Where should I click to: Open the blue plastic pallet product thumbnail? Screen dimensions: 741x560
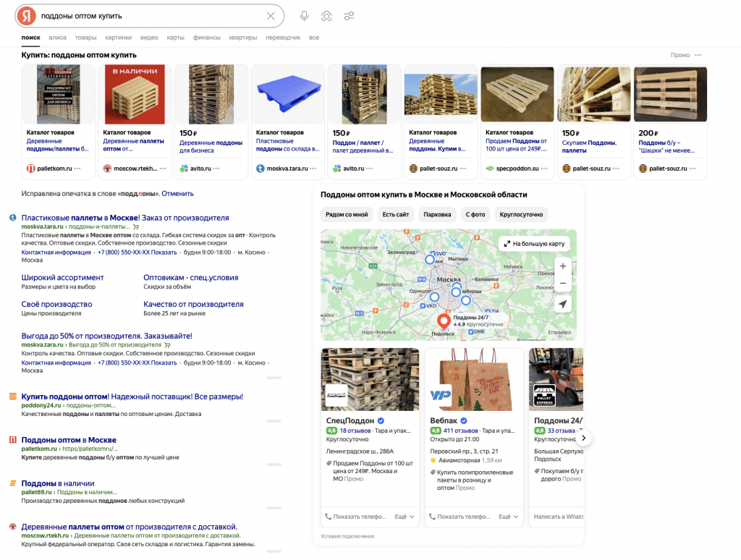(287, 94)
